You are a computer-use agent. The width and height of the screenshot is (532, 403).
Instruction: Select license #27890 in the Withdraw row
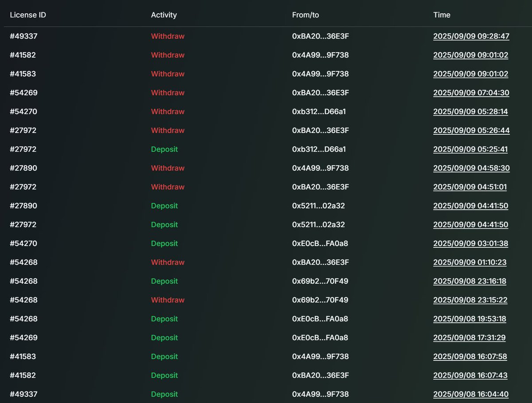23,168
